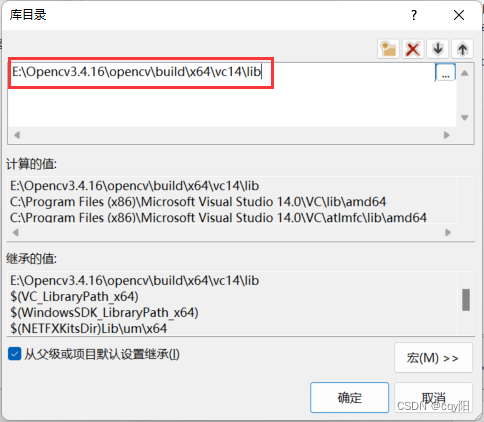Select $(VC_LibraryPath_x64) inherited value
Screen dimensions: 484x422
coord(74,297)
